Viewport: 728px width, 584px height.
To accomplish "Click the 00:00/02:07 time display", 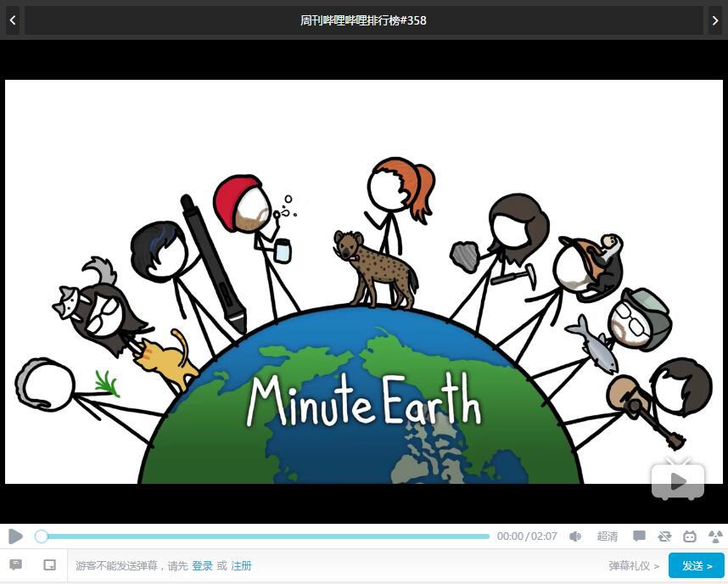I will (x=527, y=536).
